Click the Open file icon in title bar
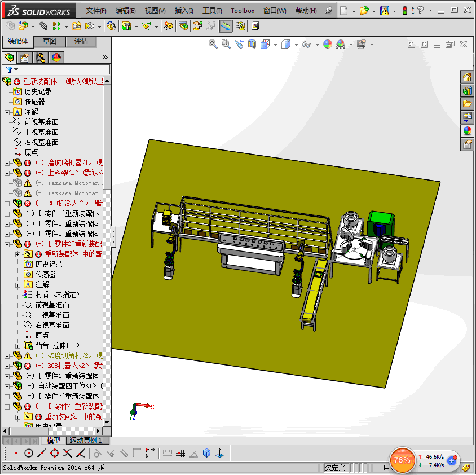The height and width of the screenshot is (475, 476). pos(364,11)
